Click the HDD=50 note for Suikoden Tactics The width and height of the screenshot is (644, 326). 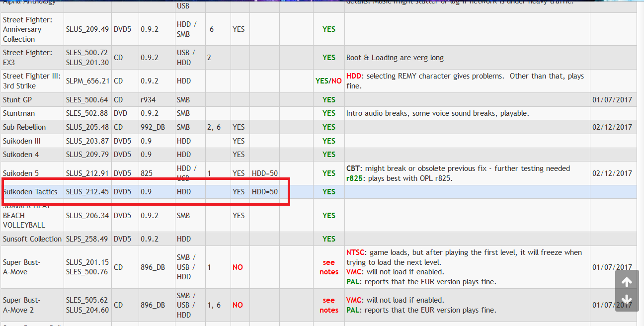click(x=265, y=191)
